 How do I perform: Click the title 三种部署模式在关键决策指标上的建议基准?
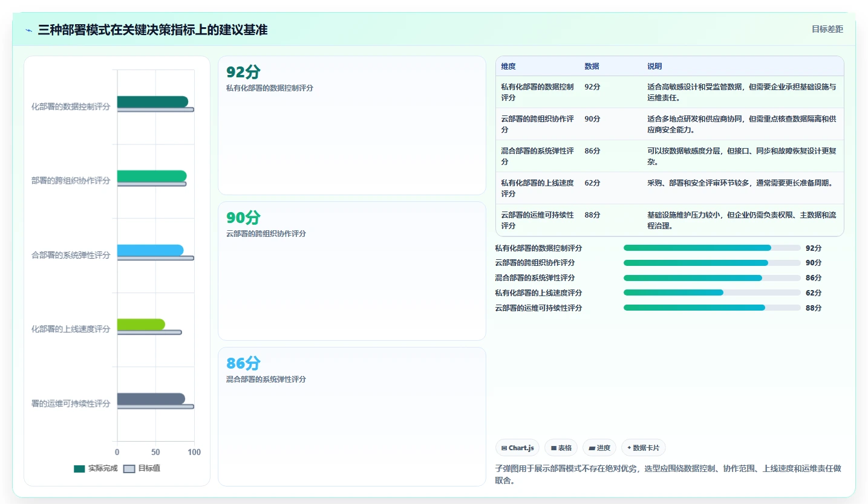152,30
